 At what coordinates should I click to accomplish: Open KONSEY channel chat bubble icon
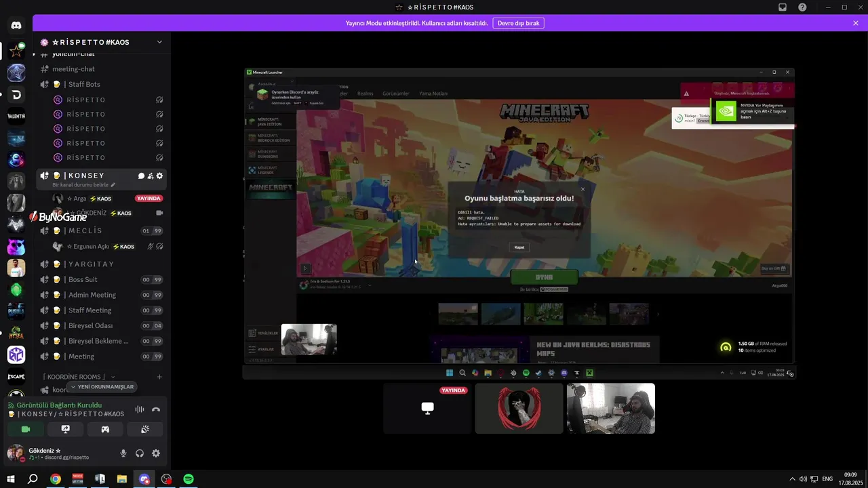(x=141, y=176)
